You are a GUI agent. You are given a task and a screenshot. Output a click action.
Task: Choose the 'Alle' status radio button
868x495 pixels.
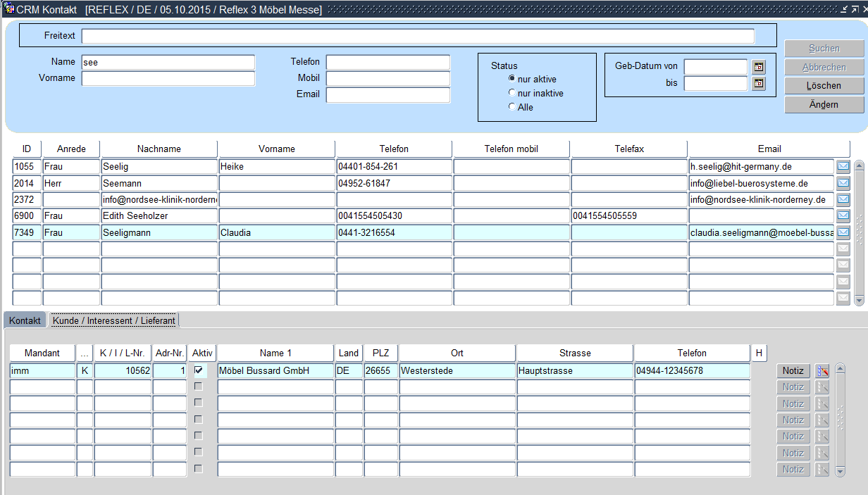512,107
